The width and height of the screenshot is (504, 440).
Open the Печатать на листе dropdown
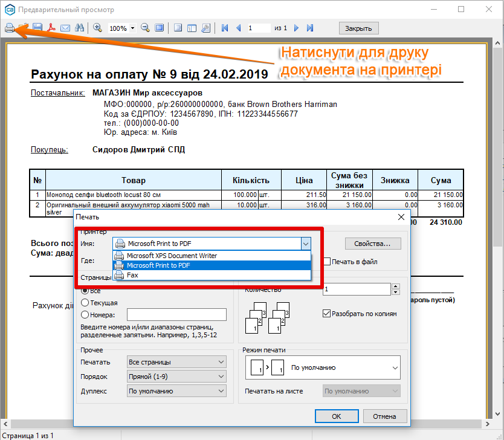point(361,391)
